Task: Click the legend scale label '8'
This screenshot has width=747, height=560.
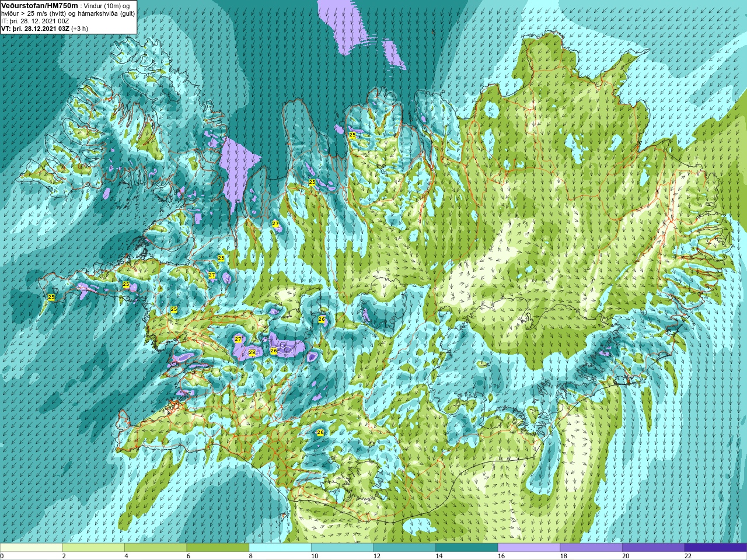Action: [251, 556]
